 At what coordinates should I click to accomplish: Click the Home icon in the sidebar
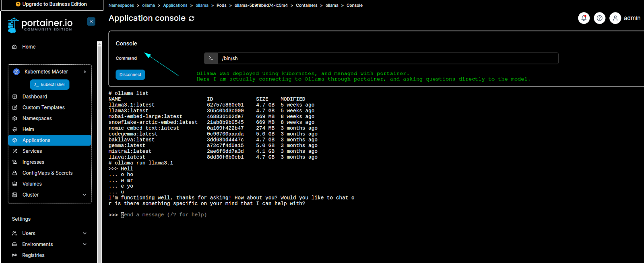pyautogui.click(x=14, y=47)
